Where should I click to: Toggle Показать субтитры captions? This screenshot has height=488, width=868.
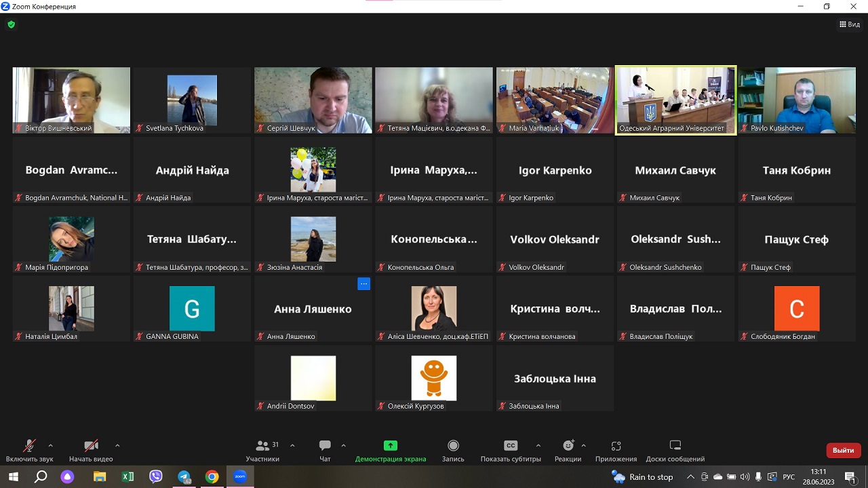(511, 446)
